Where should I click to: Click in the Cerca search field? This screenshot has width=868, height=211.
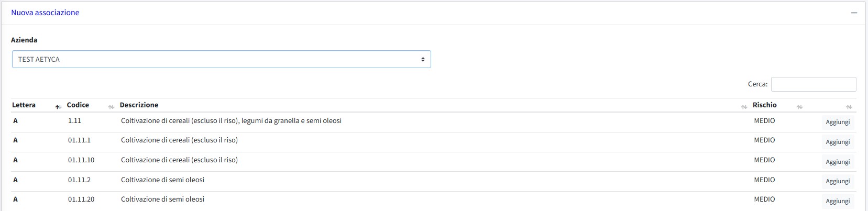813,84
